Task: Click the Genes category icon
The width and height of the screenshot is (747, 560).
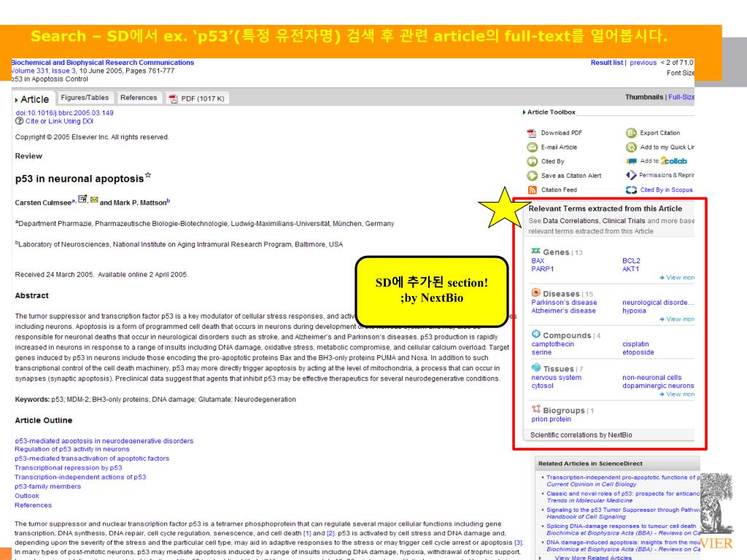Action: (536, 251)
